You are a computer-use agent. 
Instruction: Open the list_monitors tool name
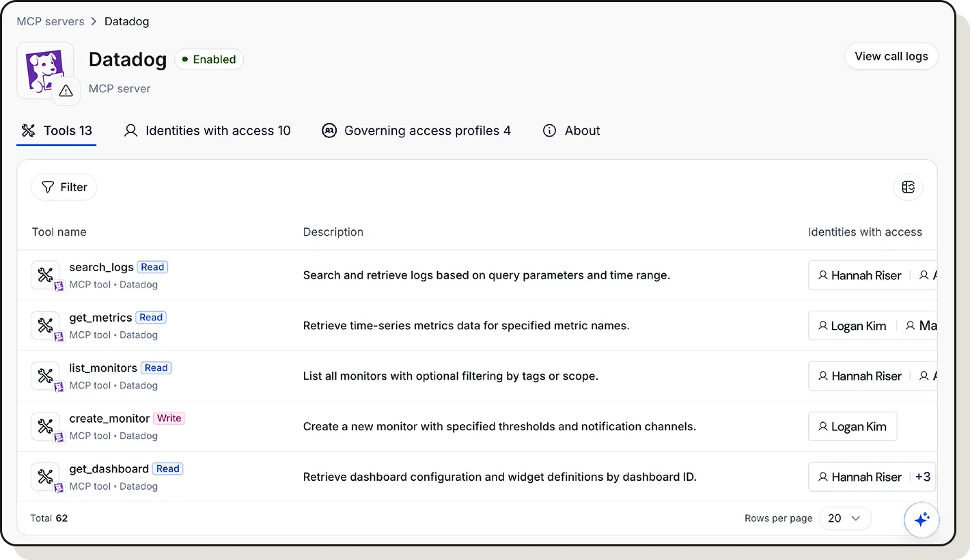103,368
